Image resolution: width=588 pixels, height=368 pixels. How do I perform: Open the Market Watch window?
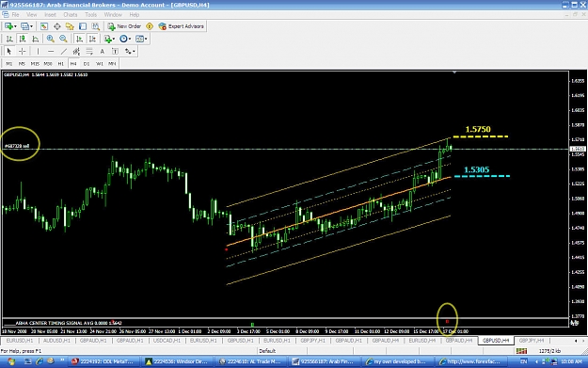(x=44, y=26)
